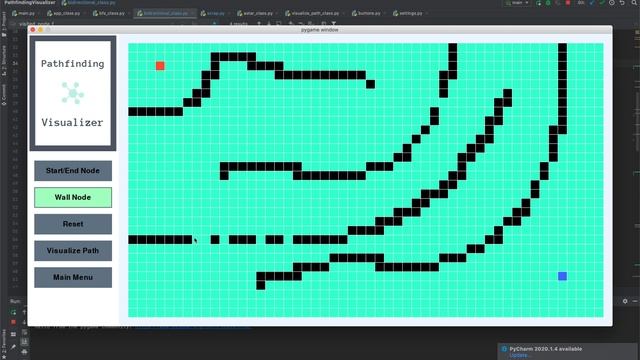Click the yellow minimize button of pygame window
Viewport: 640px width, 360px height.
tap(40, 30)
